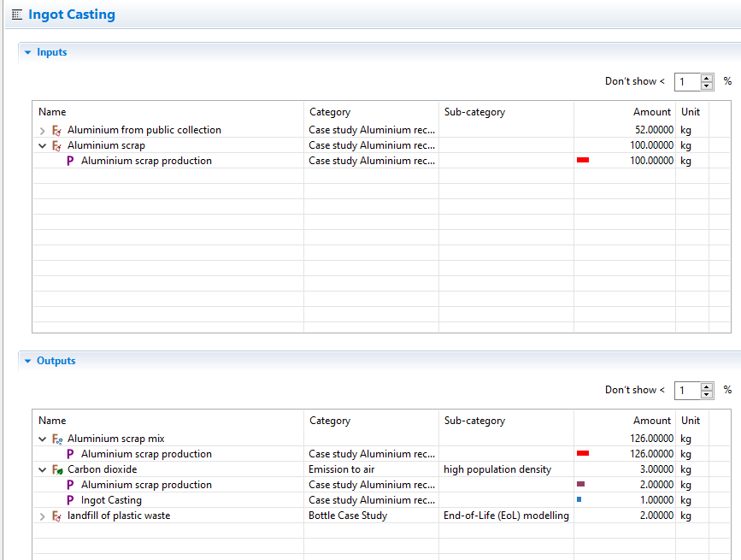Viewport: 741px width, 560px height.
Task: Click the flow icon beside Aluminium scrap input
Action: click(56, 146)
